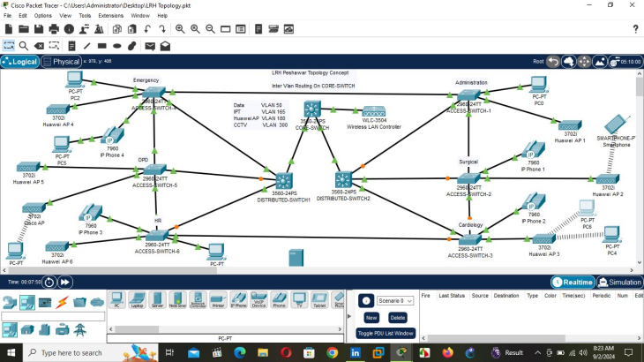Click Toggle PDU List Window
644x362 pixels.
click(x=386, y=333)
